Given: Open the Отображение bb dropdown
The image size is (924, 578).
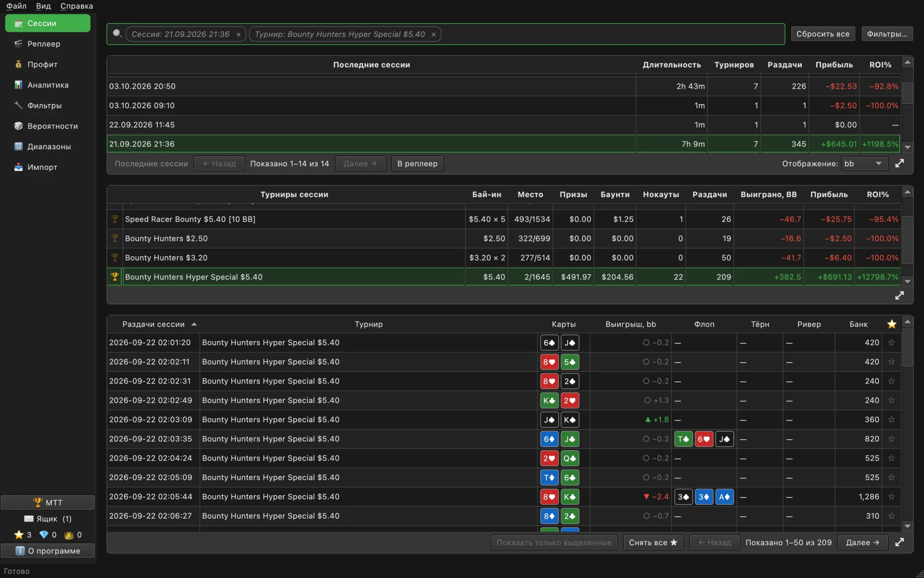Looking at the screenshot, I should [864, 164].
